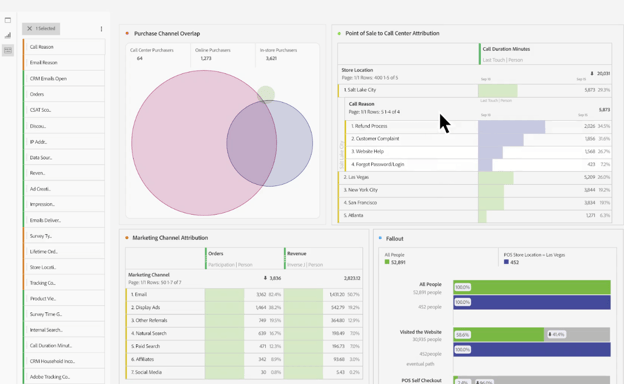
Task: Select the CSAT Sco.. component
Action: coord(64,110)
